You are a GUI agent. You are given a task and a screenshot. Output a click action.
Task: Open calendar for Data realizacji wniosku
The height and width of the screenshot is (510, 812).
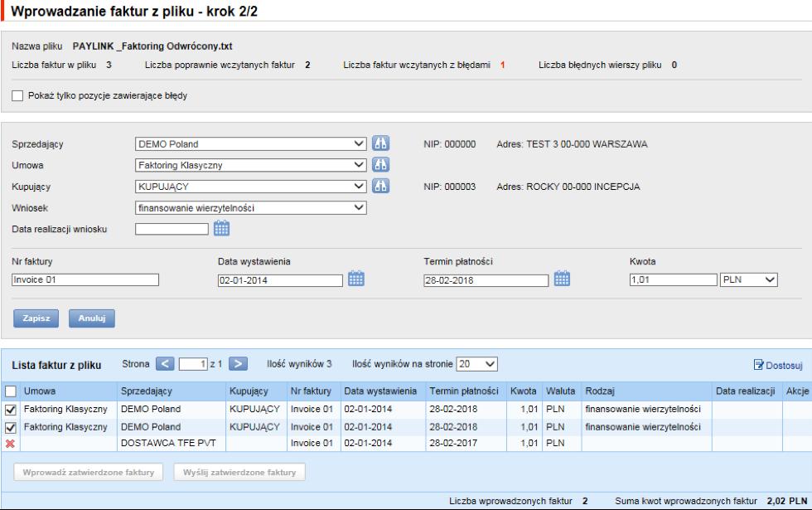point(222,228)
